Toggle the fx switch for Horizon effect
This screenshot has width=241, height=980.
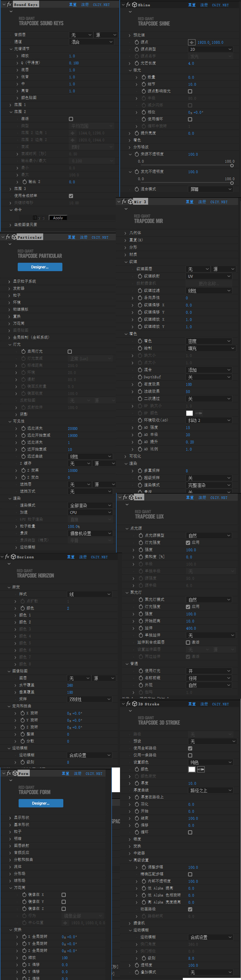click(7, 557)
